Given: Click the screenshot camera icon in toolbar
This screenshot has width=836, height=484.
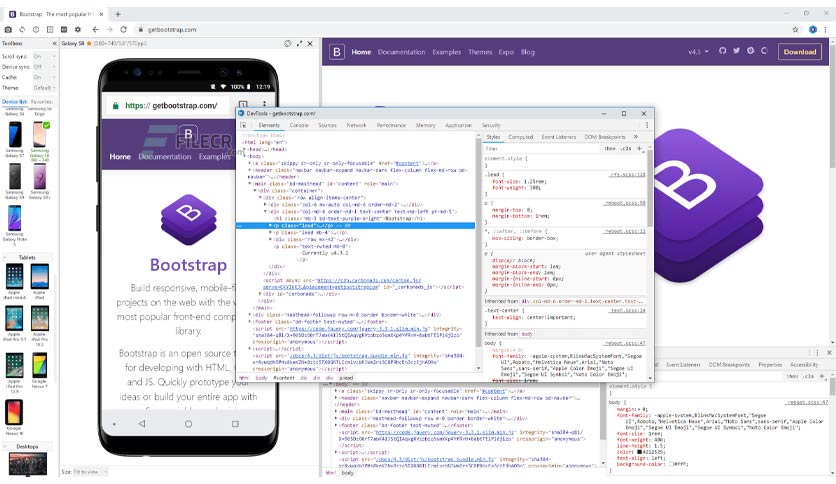Looking at the screenshot, I should (8, 30).
